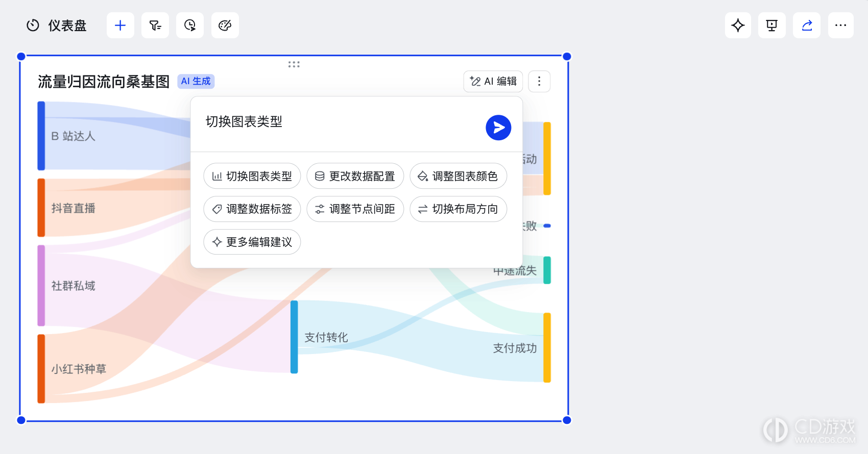
Task: Click the AI 编辑 button
Action: click(x=493, y=82)
